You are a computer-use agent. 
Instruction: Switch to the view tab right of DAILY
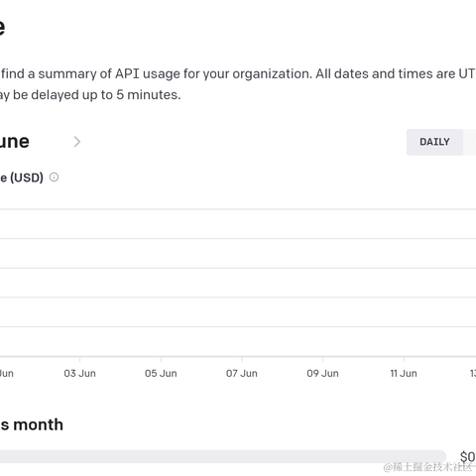(x=470, y=142)
